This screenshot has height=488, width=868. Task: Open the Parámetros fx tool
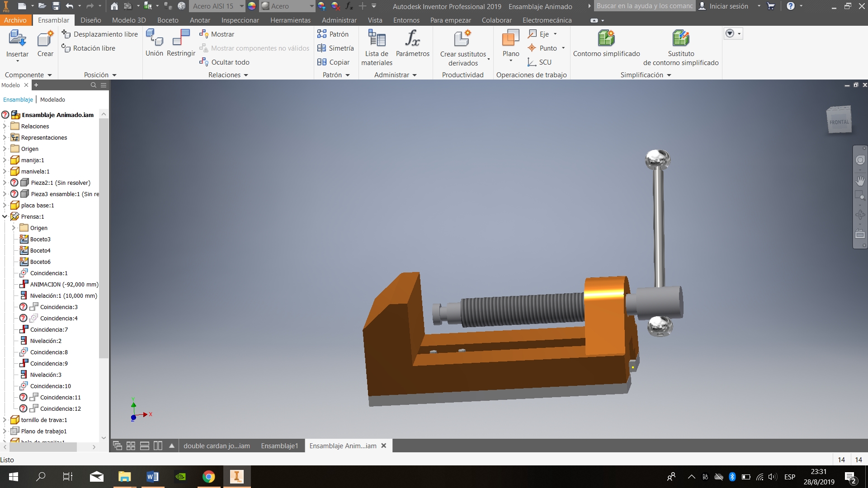(x=412, y=39)
